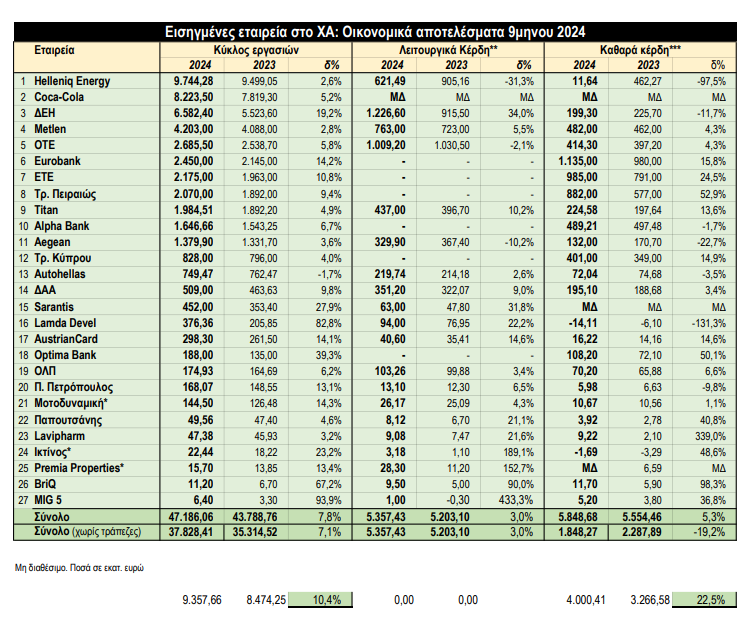The width and height of the screenshot is (752, 624).
Task: Select the bottom value '8.474,25'
Action: pos(266,600)
